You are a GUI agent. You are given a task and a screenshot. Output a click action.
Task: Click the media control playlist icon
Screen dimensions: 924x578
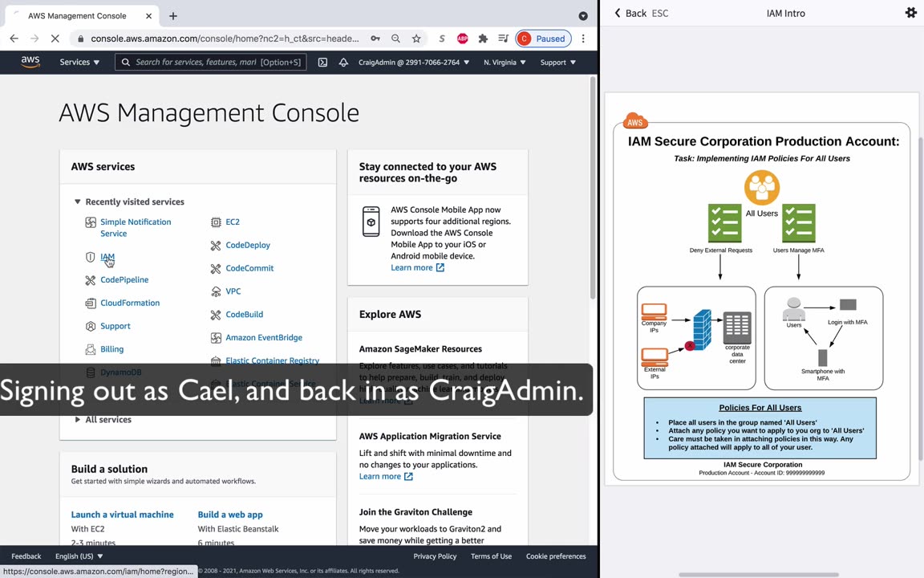[x=503, y=39]
